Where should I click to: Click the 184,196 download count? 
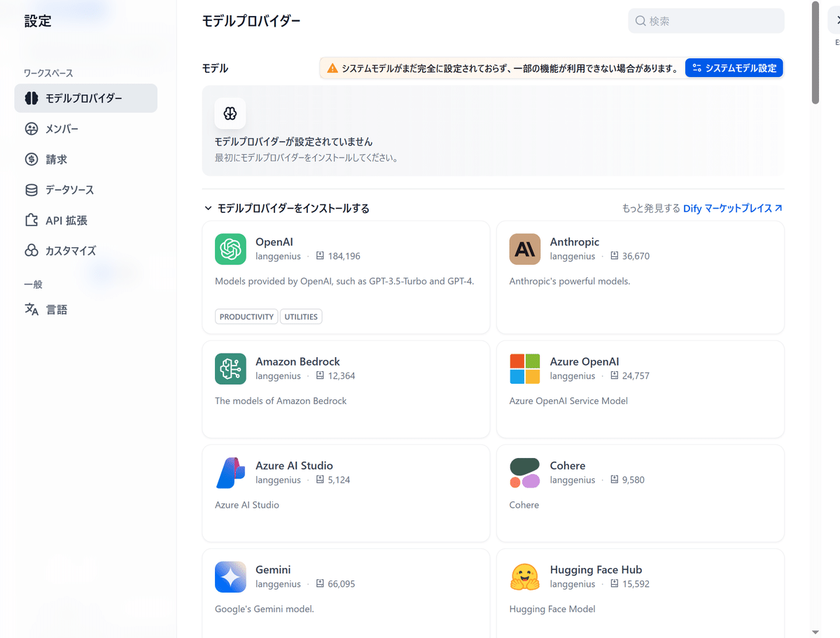tap(344, 256)
